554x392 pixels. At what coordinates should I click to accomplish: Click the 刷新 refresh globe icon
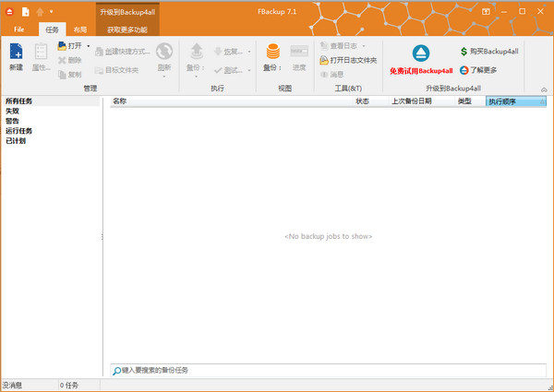coord(164,52)
